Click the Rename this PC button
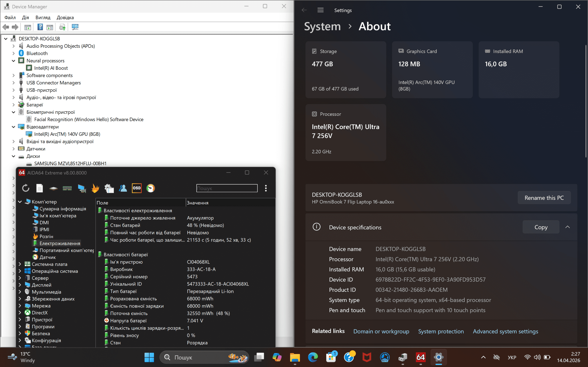The image size is (588, 367). tap(544, 198)
